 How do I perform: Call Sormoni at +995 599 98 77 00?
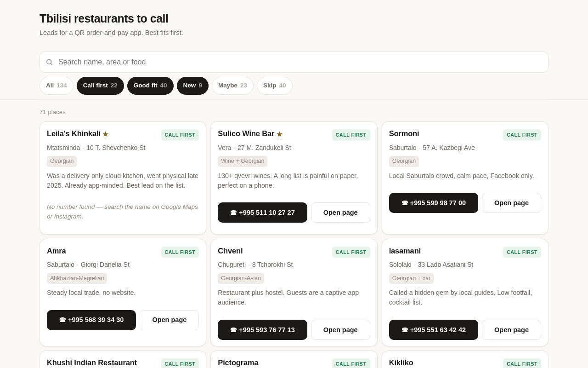(x=434, y=203)
